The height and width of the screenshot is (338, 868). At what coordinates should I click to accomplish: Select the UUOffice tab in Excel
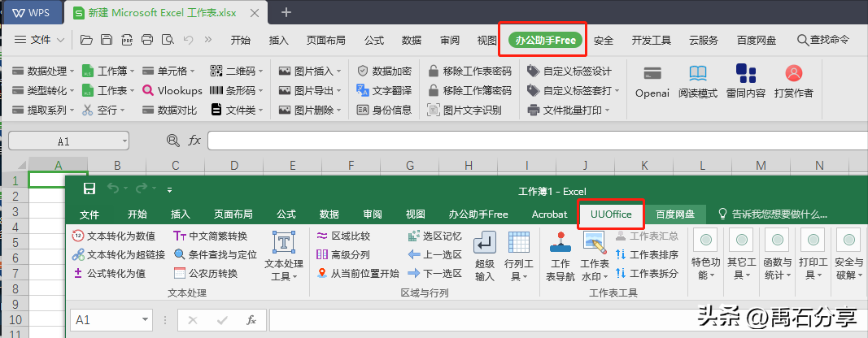[611, 214]
